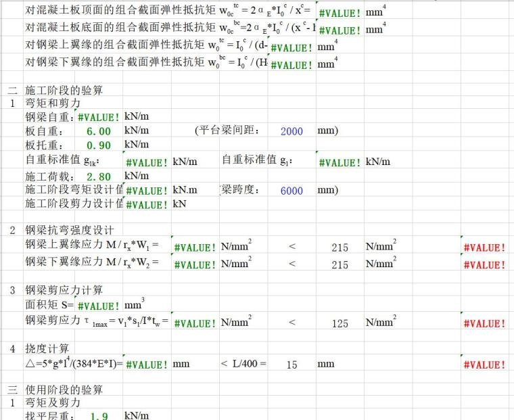The image size is (514, 420).
Task: Select the L/400 deflection limit value 15
Action: point(291,365)
